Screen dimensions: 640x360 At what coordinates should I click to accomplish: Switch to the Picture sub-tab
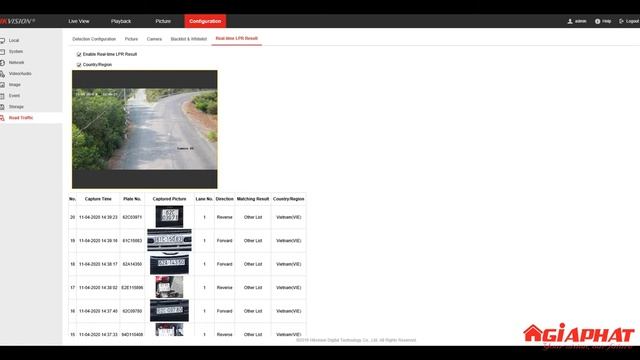pos(131,39)
